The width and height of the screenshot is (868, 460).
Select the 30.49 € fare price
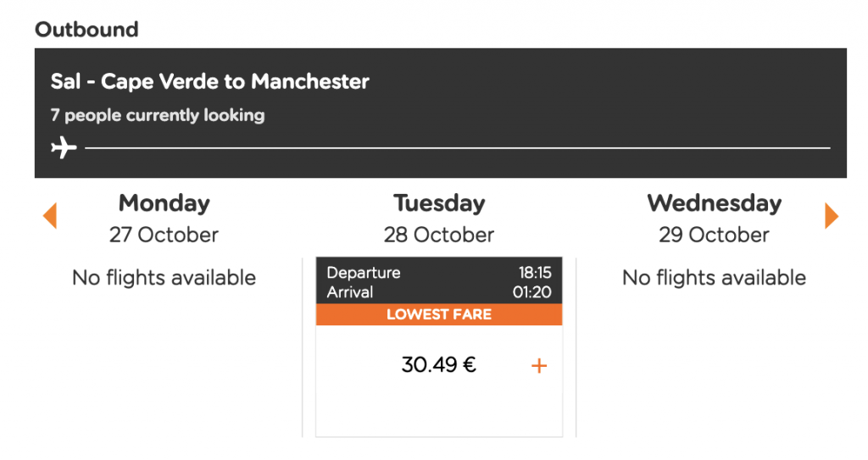click(x=438, y=365)
